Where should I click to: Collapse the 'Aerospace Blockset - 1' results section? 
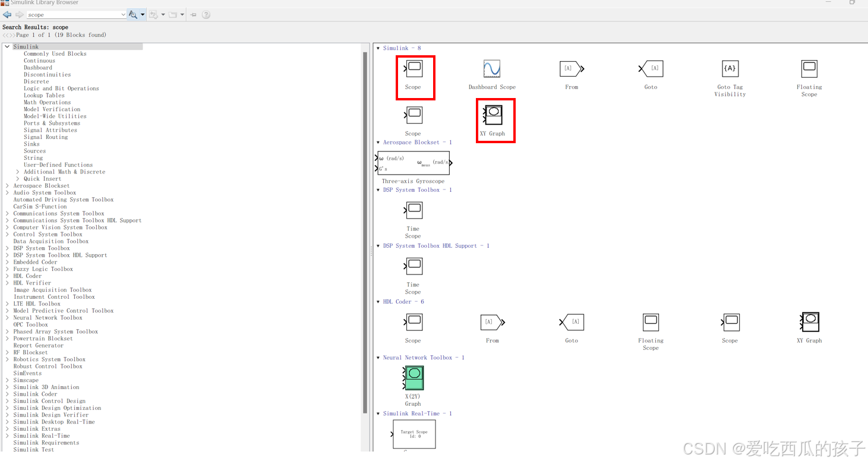(378, 143)
